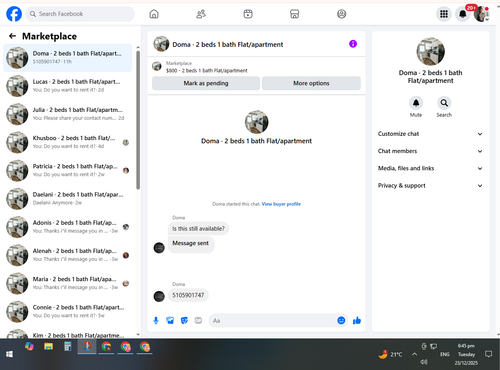
Task: Open File Explorer from the taskbar
Action: pyautogui.click(x=49, y=347)
